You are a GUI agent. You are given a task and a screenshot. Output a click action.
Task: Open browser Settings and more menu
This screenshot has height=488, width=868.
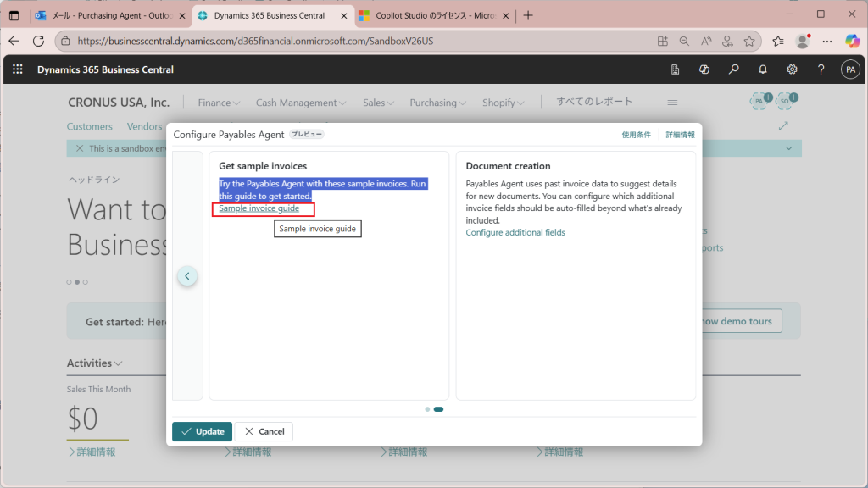(827, 41)
